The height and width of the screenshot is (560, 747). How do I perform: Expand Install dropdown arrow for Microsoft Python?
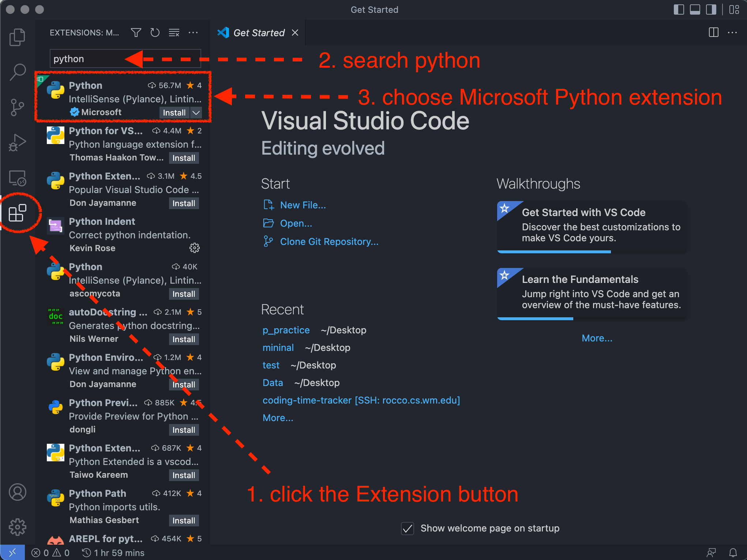click(x=196, y=113)
